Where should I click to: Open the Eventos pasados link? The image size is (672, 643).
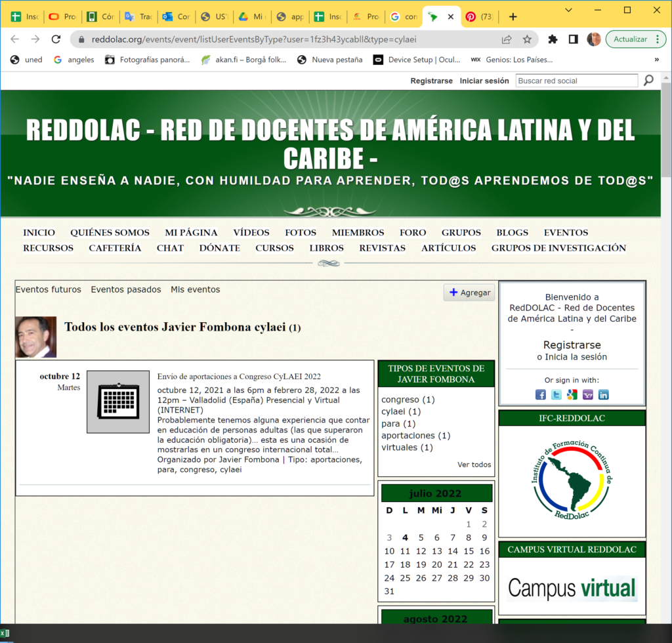(x=126, y=289)
